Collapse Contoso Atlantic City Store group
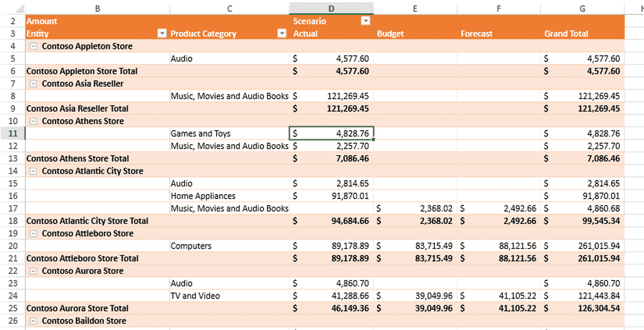 (x=34, y=172)
